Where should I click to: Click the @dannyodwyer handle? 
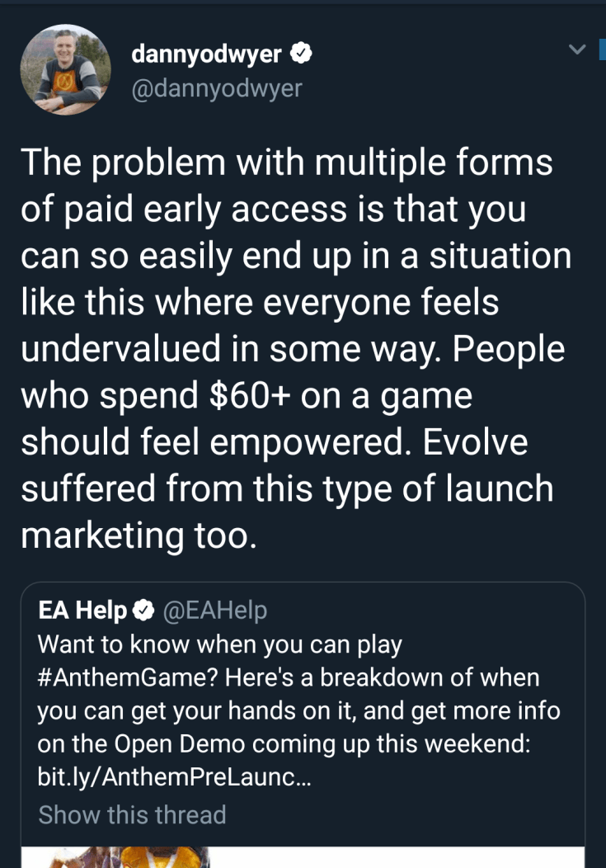[x=217, y=87]
